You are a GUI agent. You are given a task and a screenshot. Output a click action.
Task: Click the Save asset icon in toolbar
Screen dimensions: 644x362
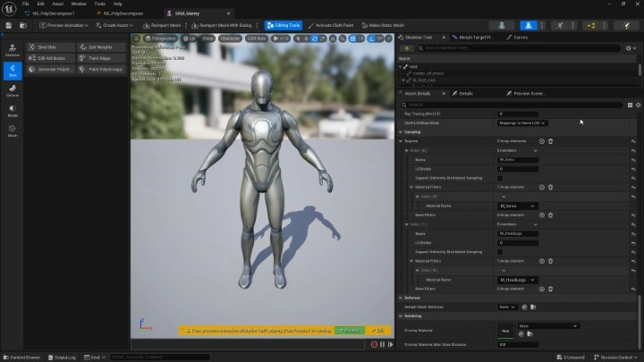(x=10, y=25)
